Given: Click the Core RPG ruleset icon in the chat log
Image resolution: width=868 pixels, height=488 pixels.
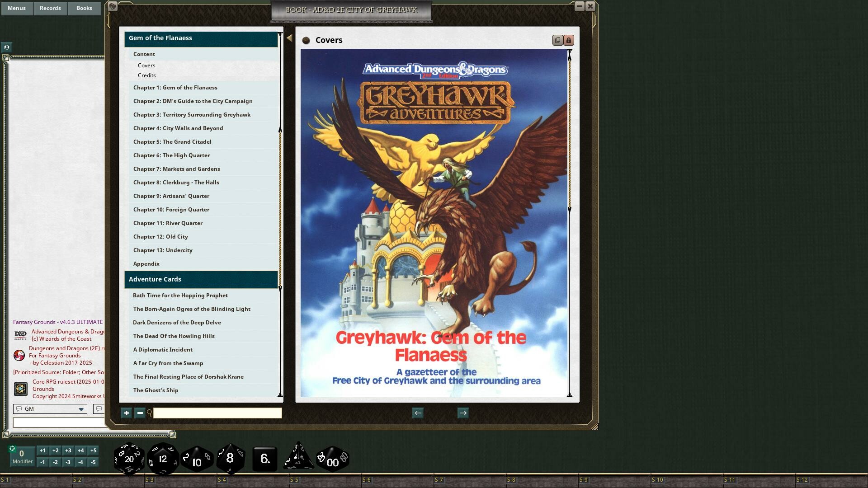Looking at the screenshot, I should tap(20, 389).
